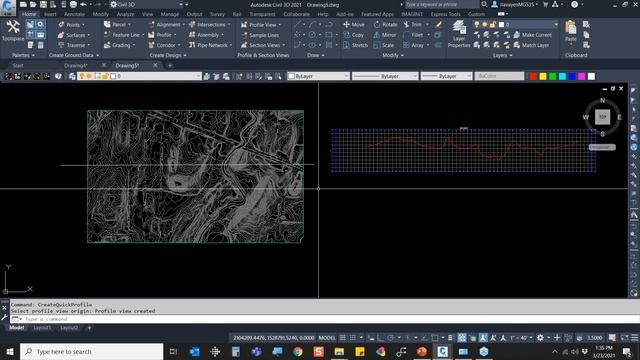Switch to the Drawing4 file tab
Image resolution: width=640 pixels, height=360 pixels.
[76, 65]
